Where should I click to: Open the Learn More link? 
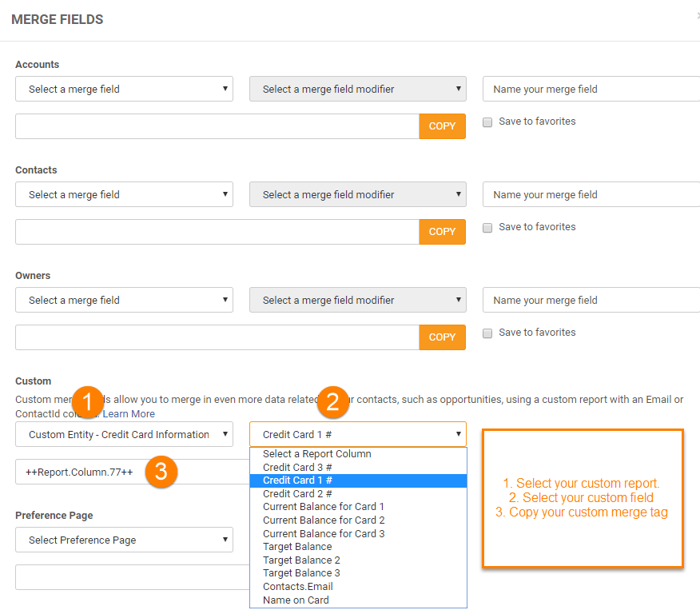pos(129,413)
